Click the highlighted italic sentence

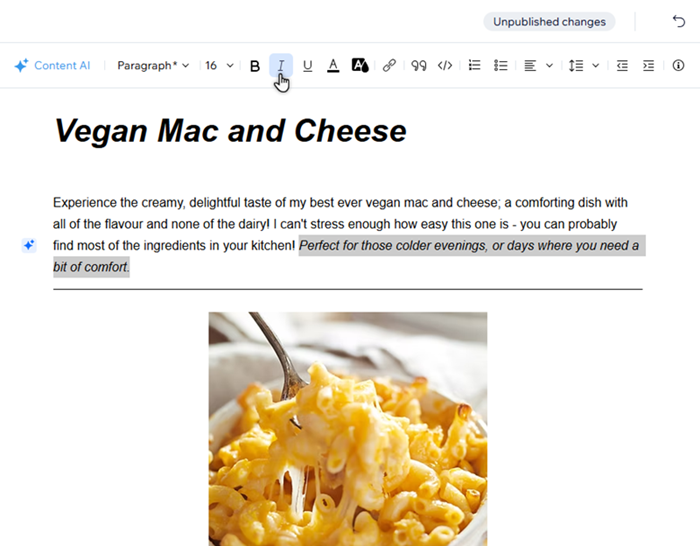[x=472, y=246]
